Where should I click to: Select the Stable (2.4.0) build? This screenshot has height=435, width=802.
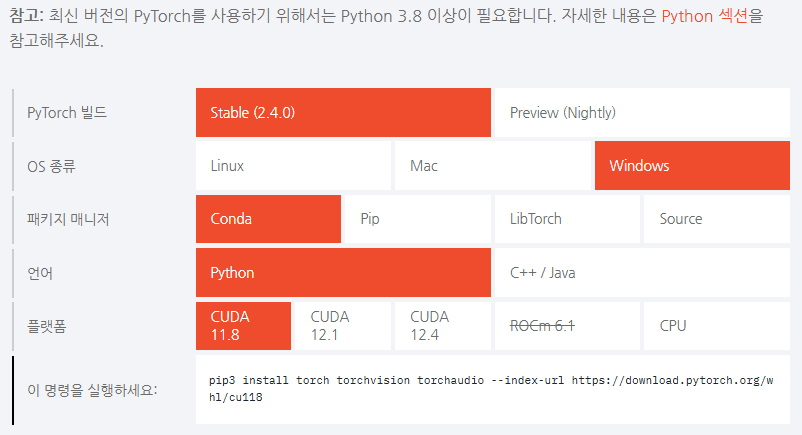coord(343,113)
